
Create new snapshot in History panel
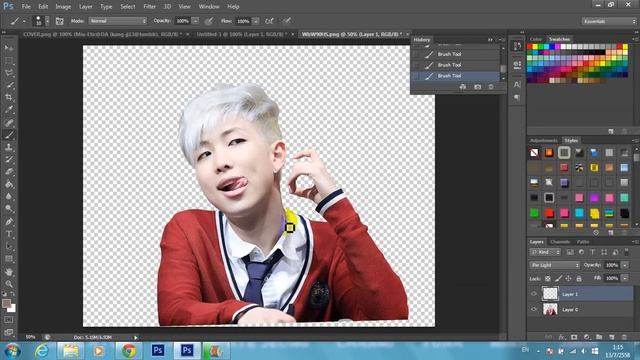[478, 87]
